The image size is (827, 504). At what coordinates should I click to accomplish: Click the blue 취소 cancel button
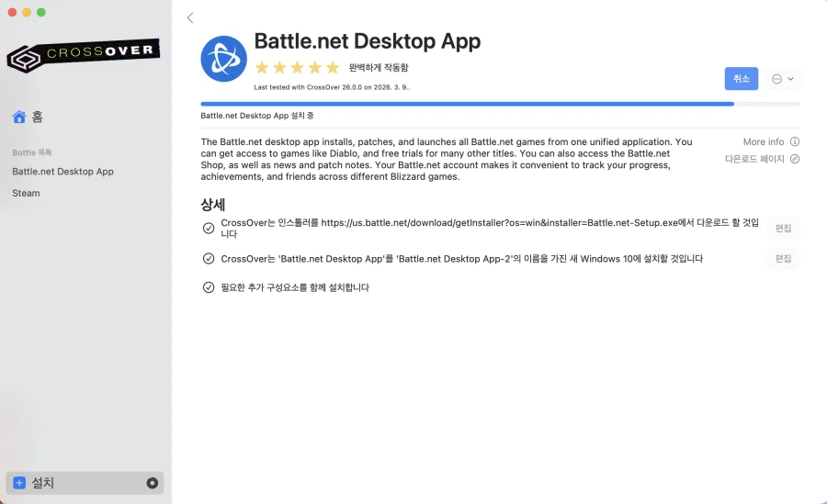click(741, 79)
